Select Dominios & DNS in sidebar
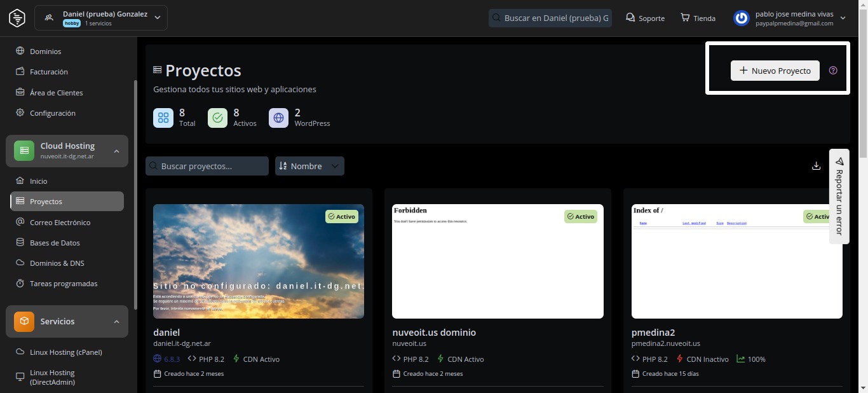Viewport: 868px width, 393px height. click(57, 263)
